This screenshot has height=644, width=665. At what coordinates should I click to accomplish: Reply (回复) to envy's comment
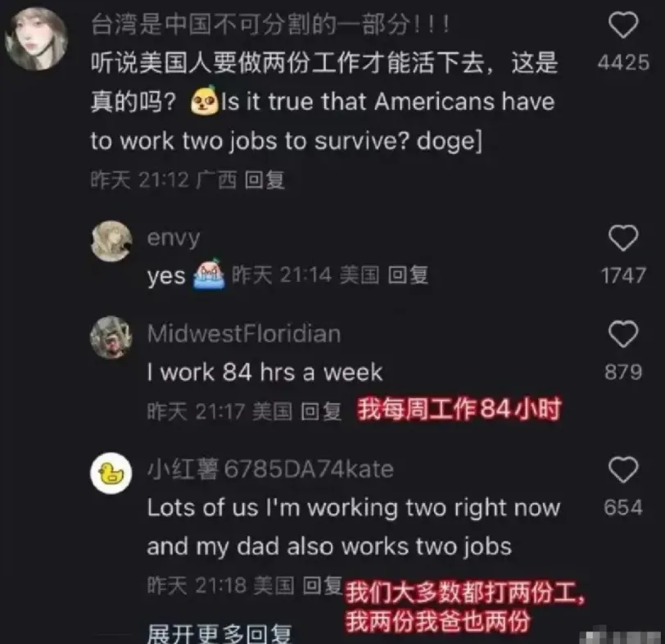click(408, 275)
